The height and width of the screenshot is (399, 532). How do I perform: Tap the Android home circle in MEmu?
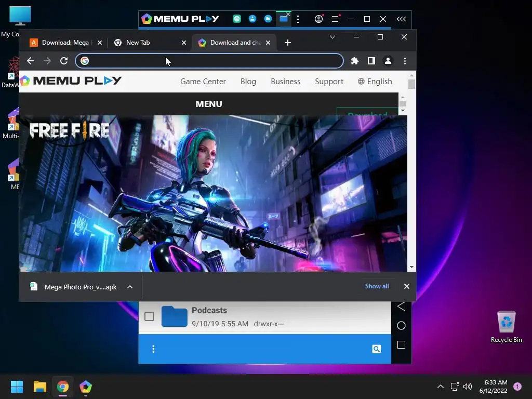402,326
